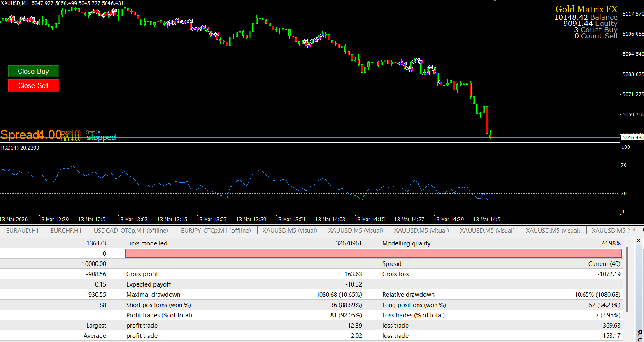Screen dimensions: 644x342
Task: Click the '52 (94.23%)' long positions value
Action: (x=605, y=305)
